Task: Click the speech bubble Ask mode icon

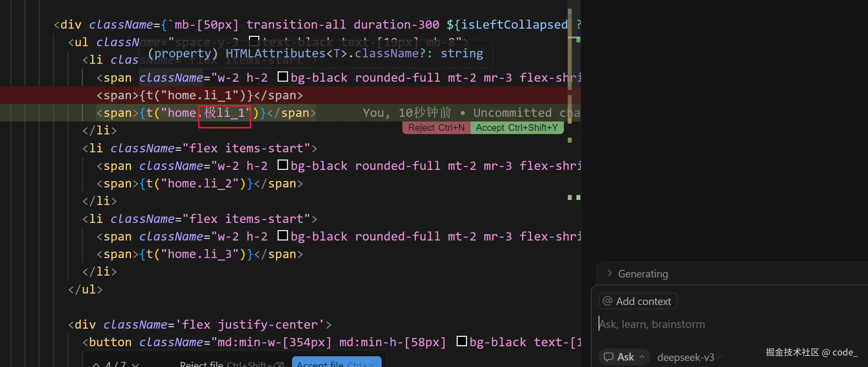Action: click(x=609, y=357)
